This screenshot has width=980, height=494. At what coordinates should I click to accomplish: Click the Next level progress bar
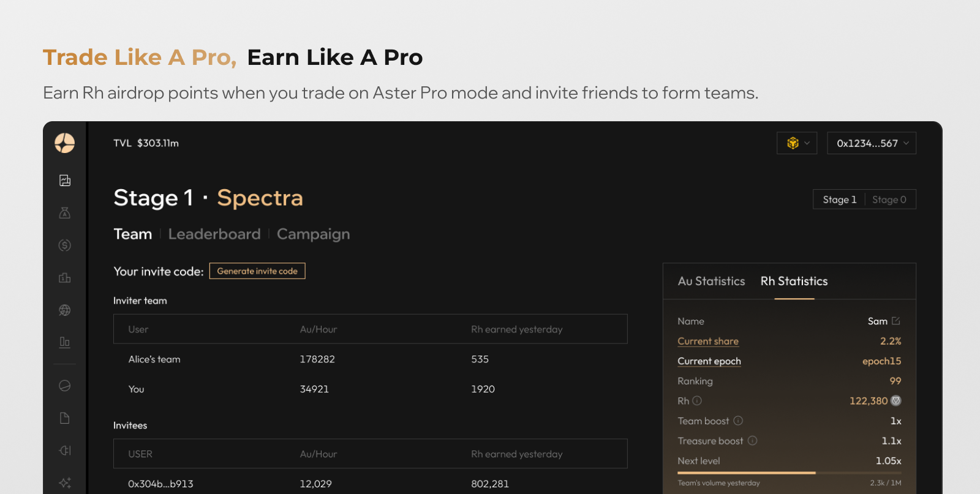789,473
